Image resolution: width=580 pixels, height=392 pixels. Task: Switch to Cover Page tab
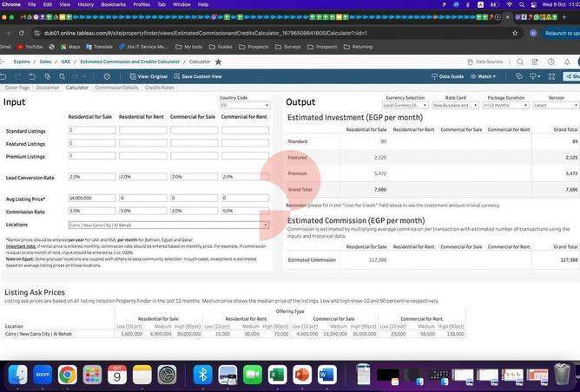[x=17, y=88]
